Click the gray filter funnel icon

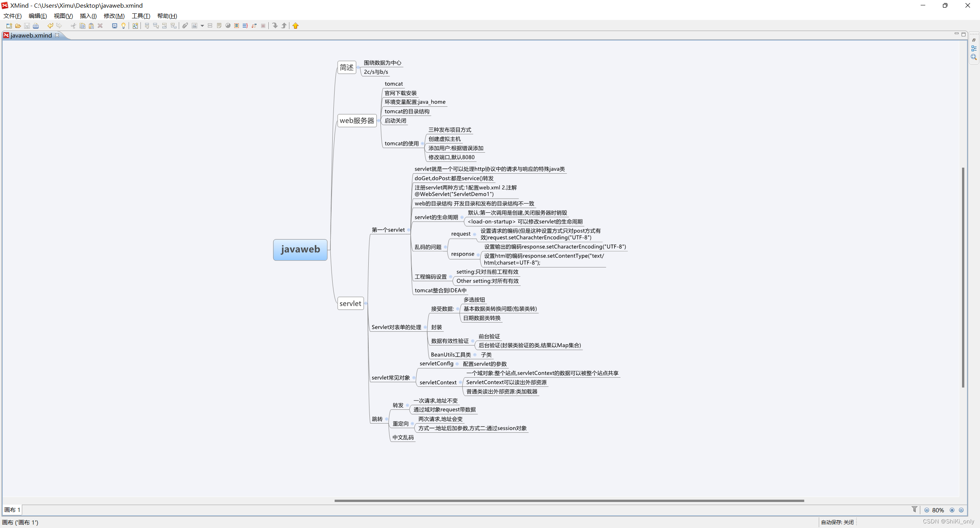[x=915, y=509]
